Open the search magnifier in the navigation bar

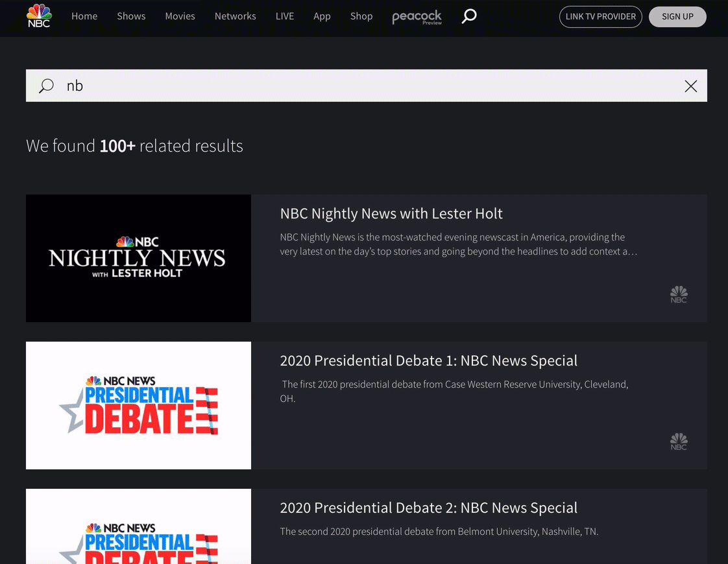469,16
